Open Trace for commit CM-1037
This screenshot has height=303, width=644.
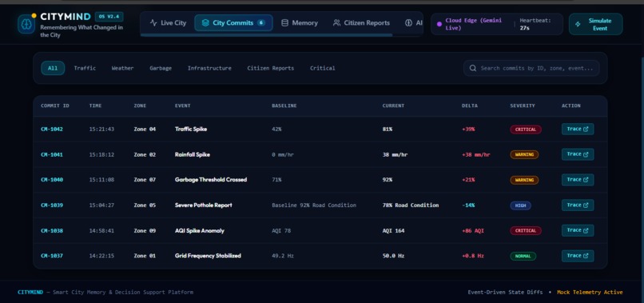578,256
